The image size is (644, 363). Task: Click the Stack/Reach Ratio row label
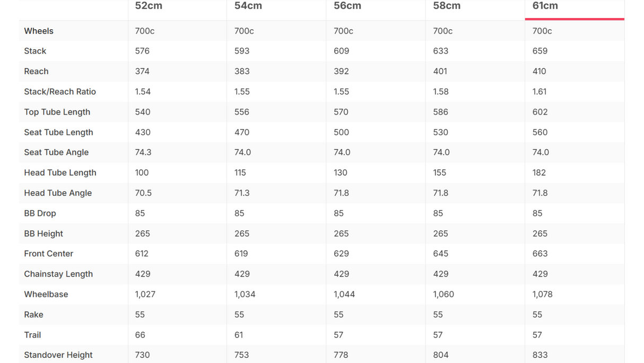coord(60,91)
